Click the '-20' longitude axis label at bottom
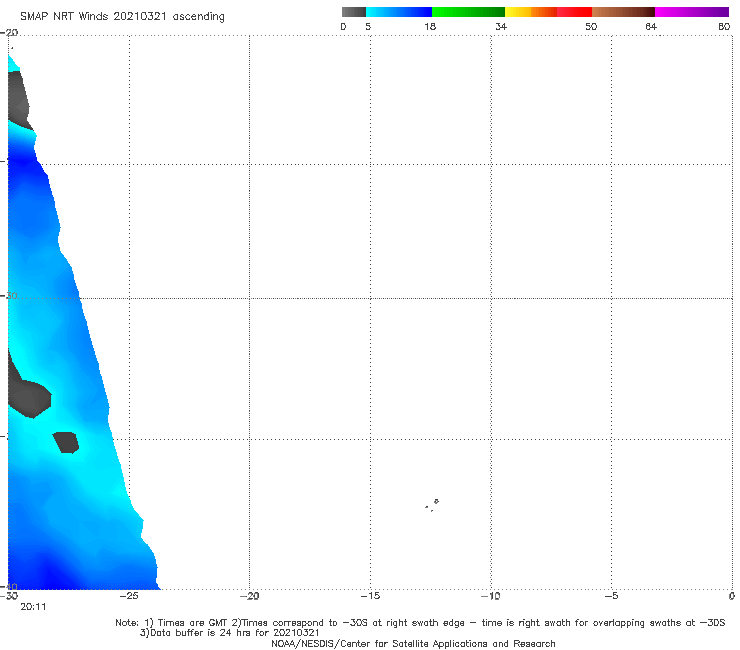Image resolution: width=740 pixels, height=650 pixels. (249, 596)
